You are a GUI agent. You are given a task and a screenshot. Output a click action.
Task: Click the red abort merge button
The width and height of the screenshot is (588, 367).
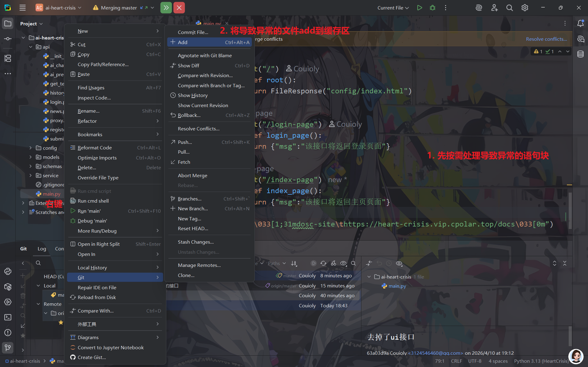point(179,8)
